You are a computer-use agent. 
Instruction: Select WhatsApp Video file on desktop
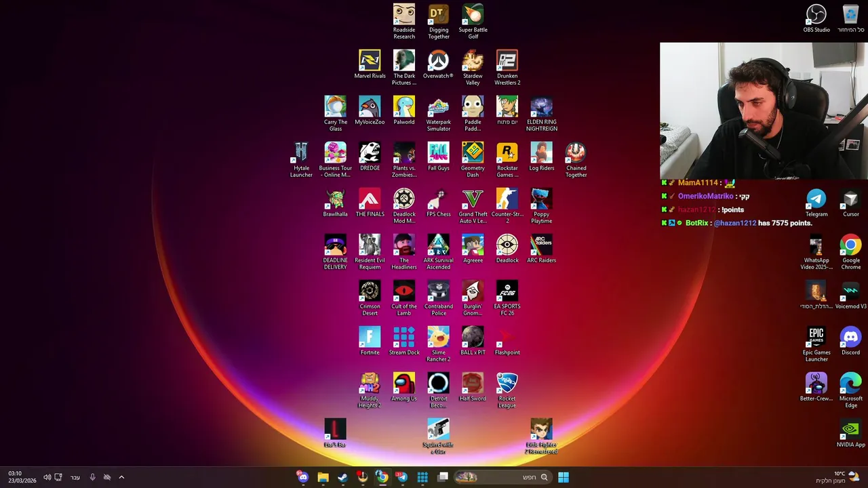[816, 252]
